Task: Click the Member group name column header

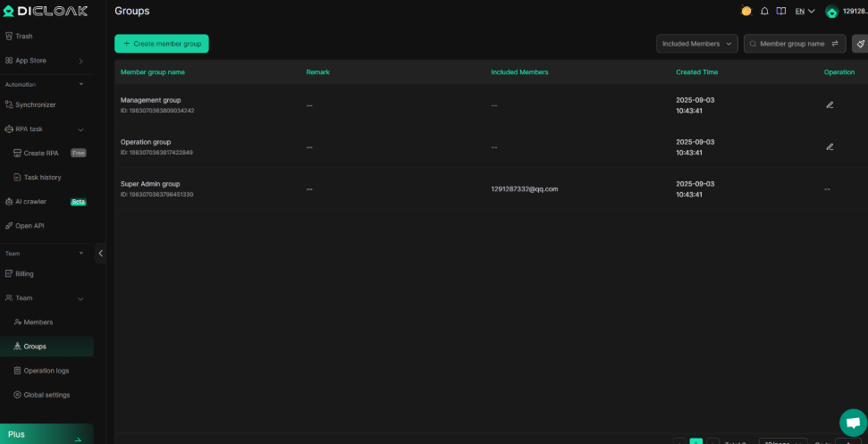Action: click(x=153, y=72)
